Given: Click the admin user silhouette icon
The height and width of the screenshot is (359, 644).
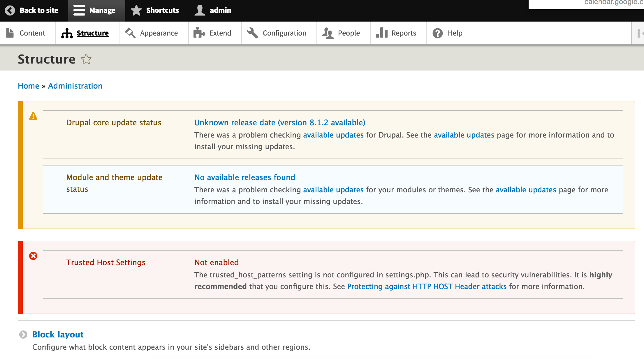Looking at the screenshot, I should point(200,10).
